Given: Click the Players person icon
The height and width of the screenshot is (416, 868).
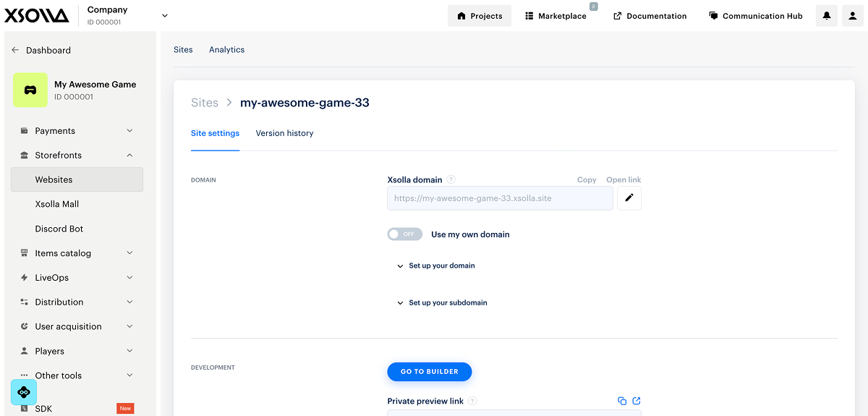Looking at the screenshot, I should tap(25, 352).
